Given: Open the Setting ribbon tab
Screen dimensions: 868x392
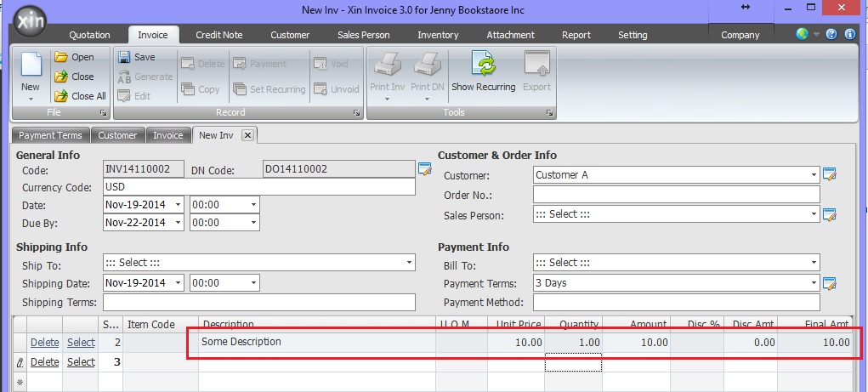Looking at the screenshot, I should pos(633,35).
